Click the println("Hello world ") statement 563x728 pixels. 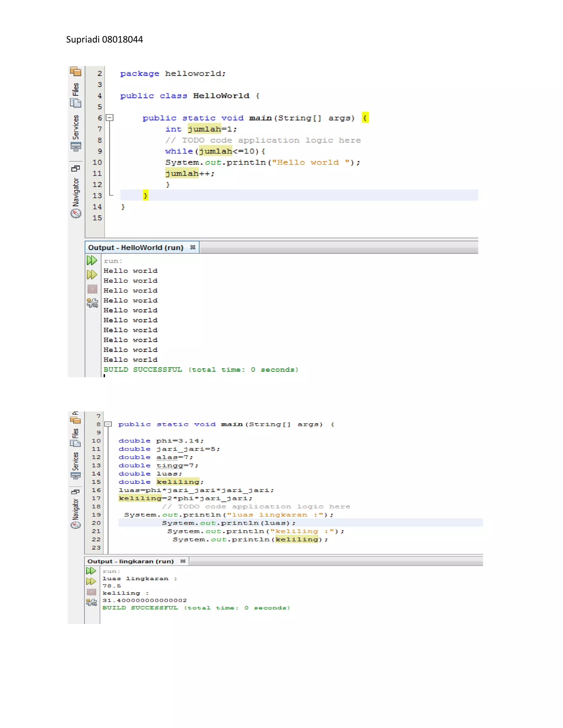tap(263, 163)
